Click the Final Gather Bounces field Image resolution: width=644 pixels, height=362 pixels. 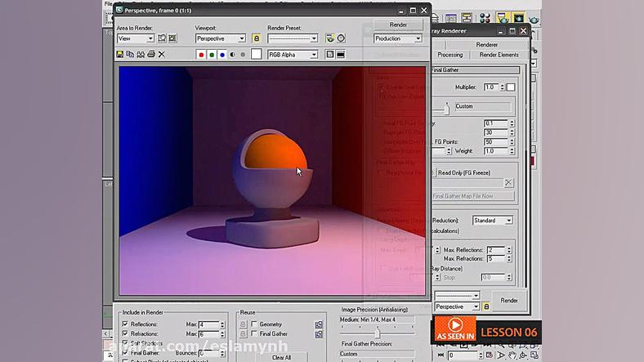209,353
